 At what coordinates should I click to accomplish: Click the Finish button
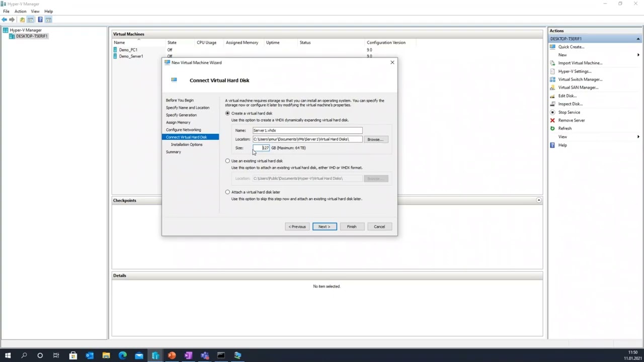tap(352, 227)
